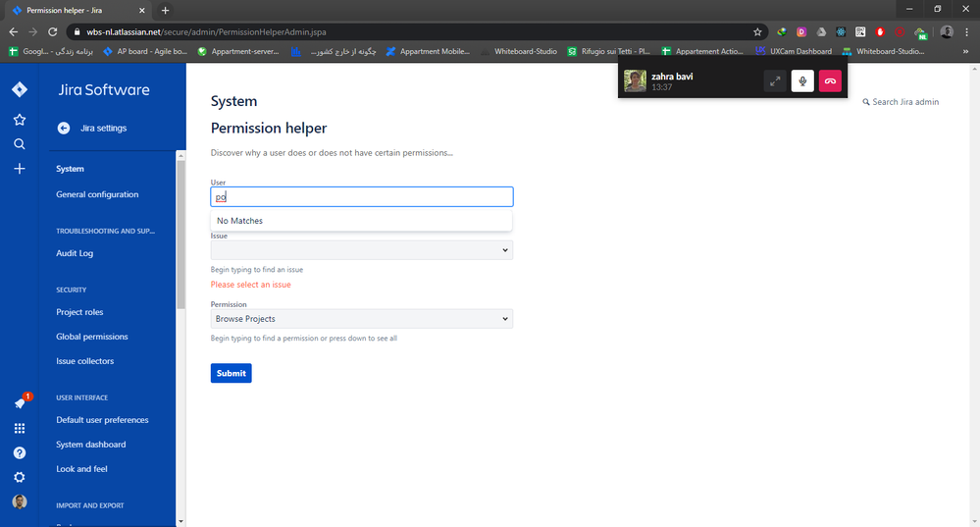The width and height of the screenshot is (980, 527).
Task: Click Search Jira admin link
Action: click(901, 102)
